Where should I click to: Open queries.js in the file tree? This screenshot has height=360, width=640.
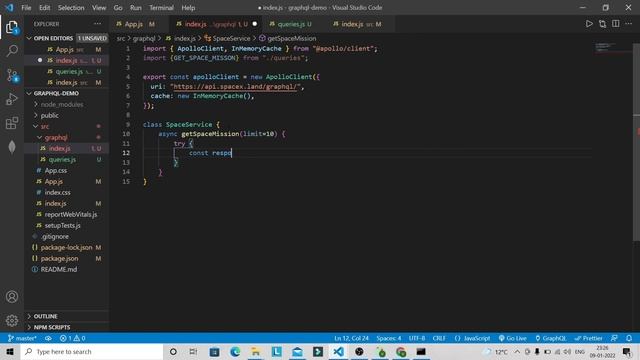tap(62, 160)
